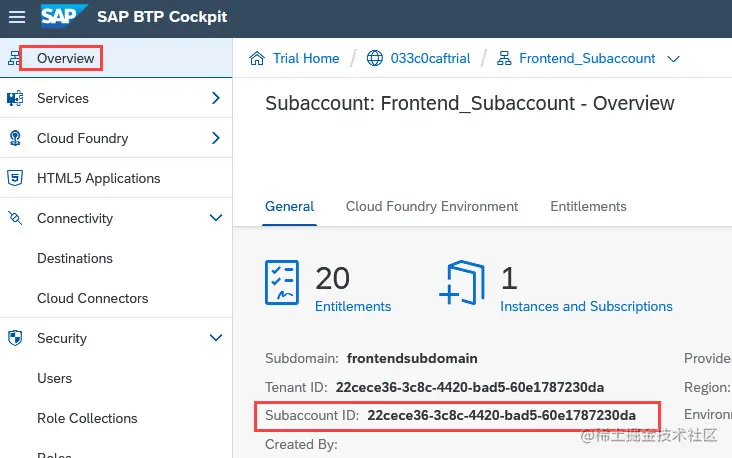Click the Trial Home house icon

[257, 58]
